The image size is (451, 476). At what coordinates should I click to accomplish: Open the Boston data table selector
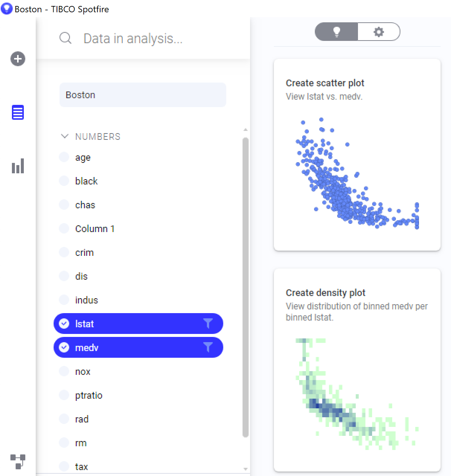pyautogui.click(x=143, y=95)
